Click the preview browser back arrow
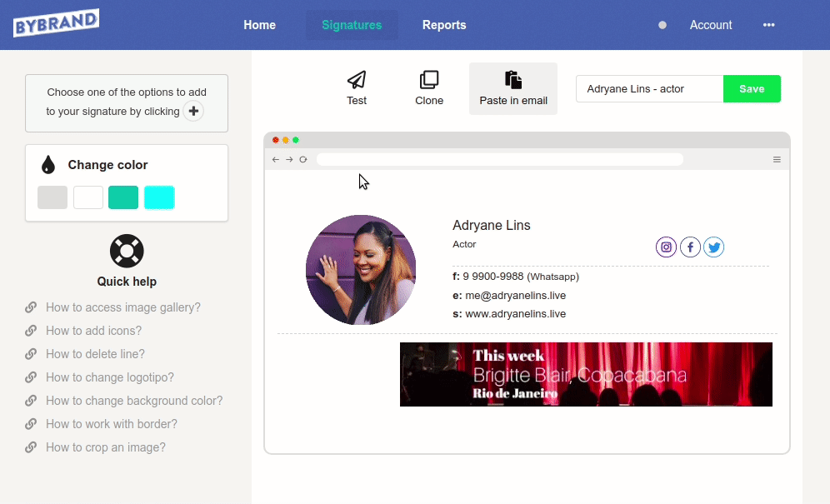The image size is (830, 504). click(275, 159)
